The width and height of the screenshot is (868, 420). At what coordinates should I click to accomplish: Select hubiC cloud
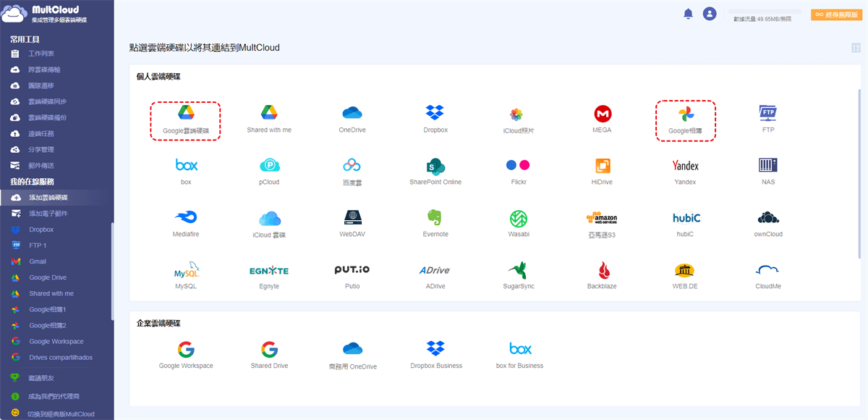click(686, 224)
